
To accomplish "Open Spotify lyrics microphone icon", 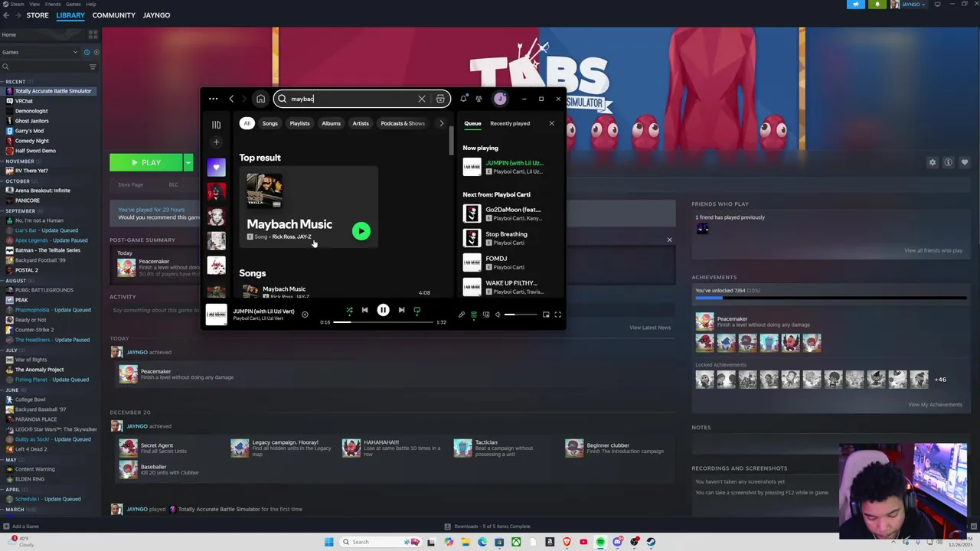I will point(461,315).
